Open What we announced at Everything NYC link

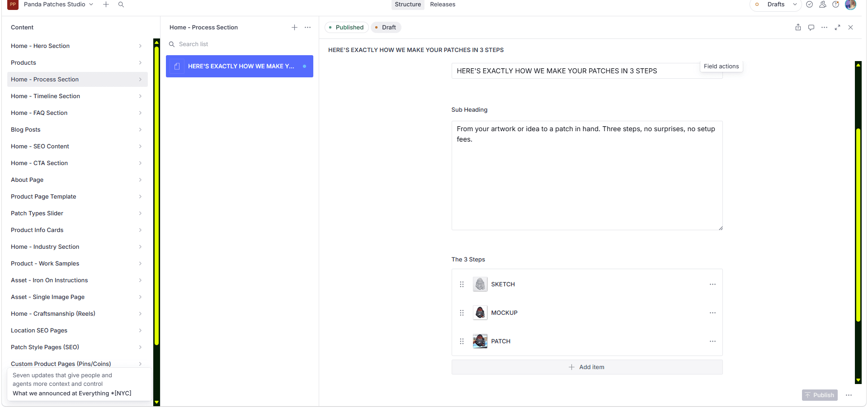(72, 394)
